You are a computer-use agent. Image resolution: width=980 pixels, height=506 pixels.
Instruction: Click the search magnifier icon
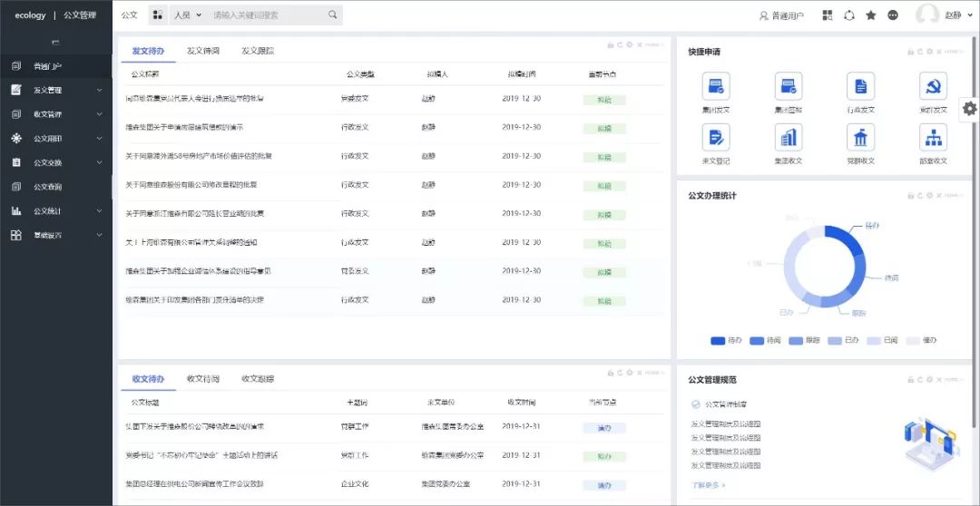(332, 15)
